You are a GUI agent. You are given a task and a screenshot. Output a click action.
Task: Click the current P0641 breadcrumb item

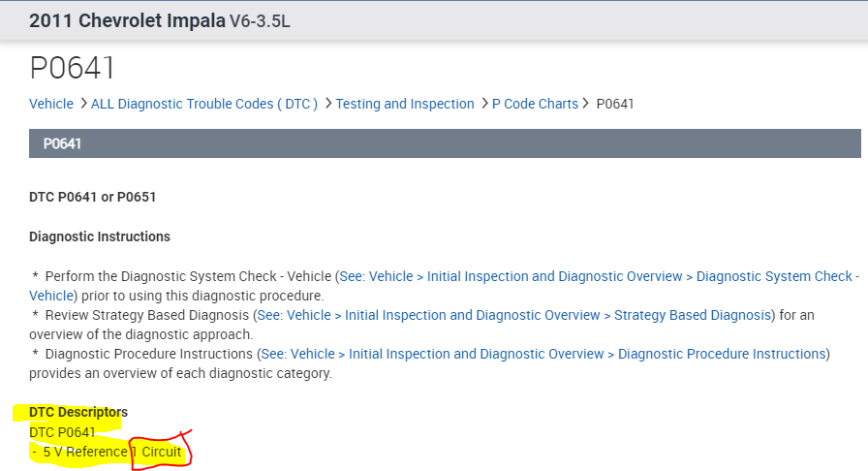[615, 104]
